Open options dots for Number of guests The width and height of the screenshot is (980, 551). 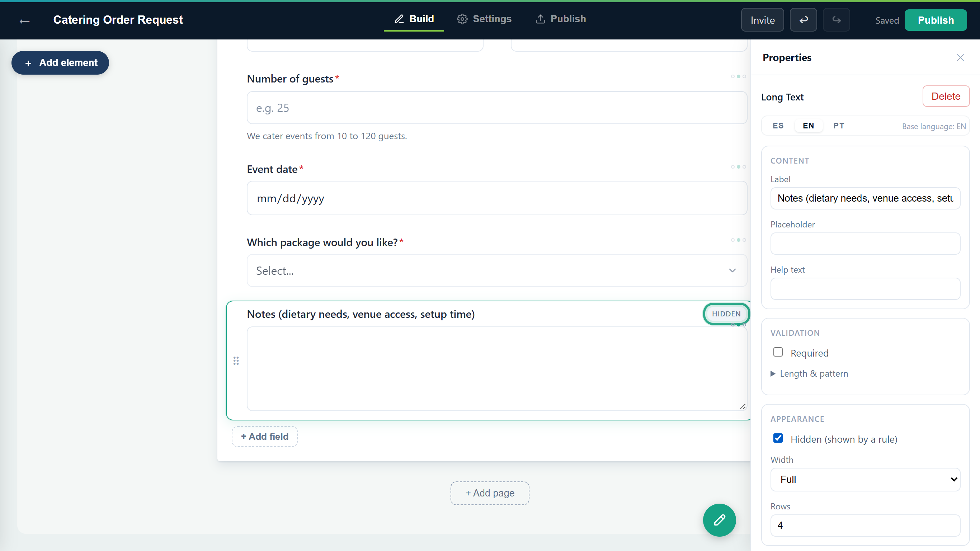coord(738,76)
